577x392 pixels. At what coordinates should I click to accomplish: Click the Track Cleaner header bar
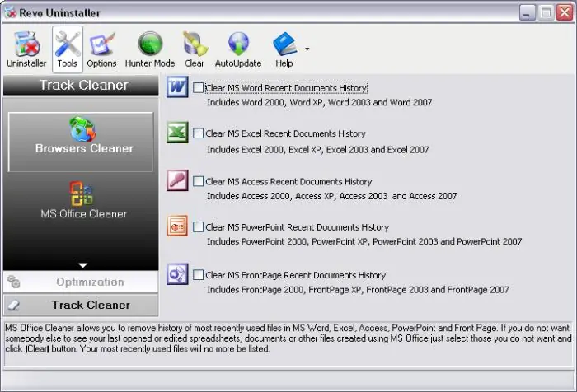point(81,86)
